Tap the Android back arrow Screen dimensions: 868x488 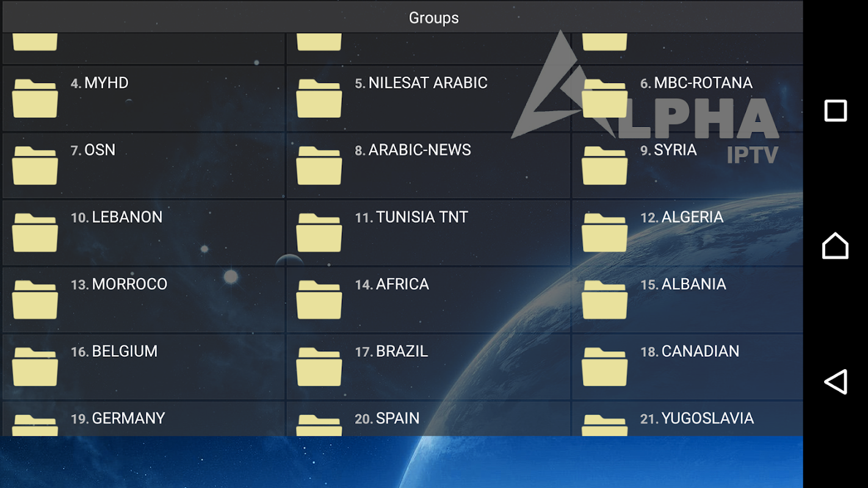[836, 381]
